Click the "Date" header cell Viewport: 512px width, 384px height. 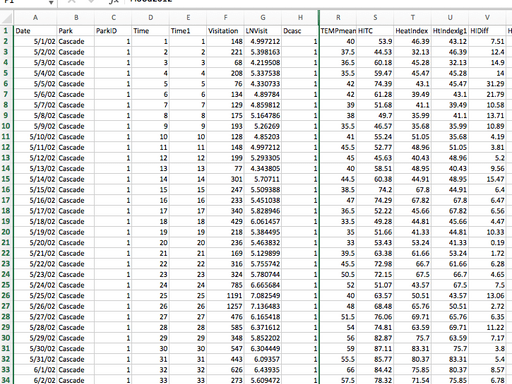coord(35,31)
